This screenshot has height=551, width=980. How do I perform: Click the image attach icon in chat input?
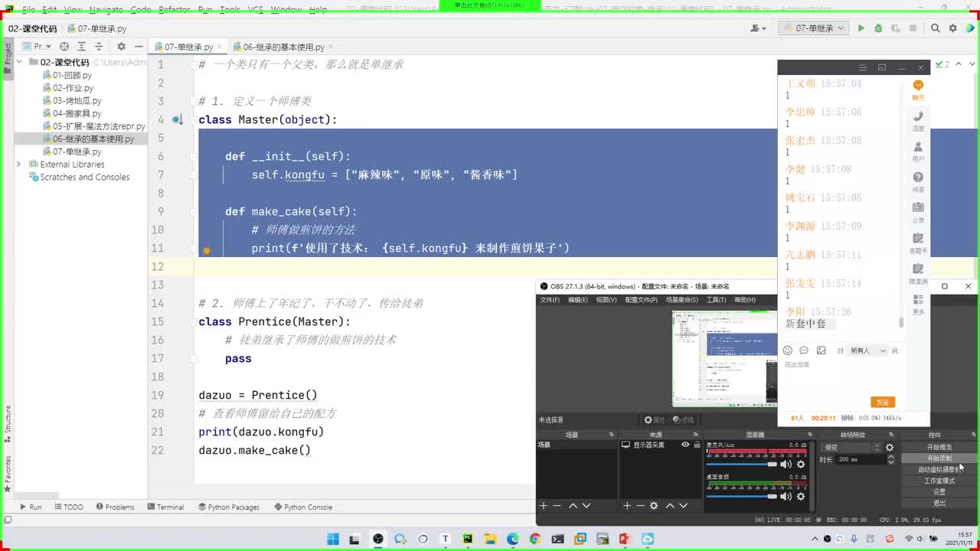[821, 350]
